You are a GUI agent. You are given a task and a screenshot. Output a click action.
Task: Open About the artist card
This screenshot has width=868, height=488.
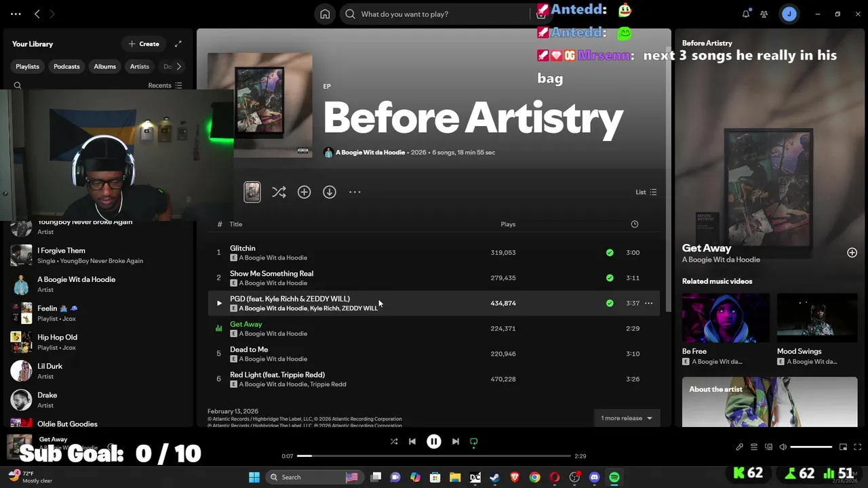click(770, 402)
